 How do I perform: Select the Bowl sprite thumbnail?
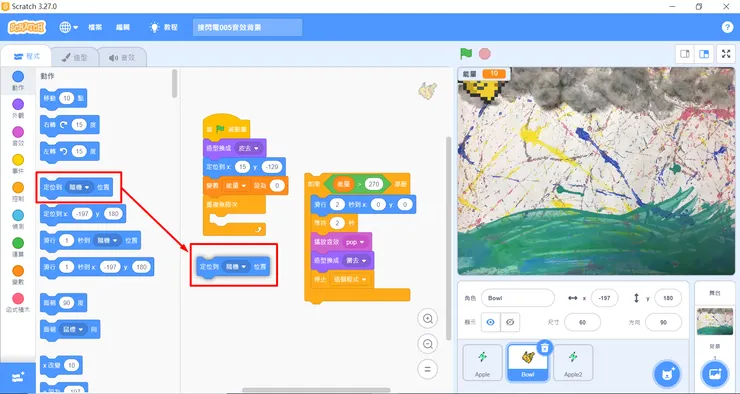pyautogui.click(x=528, y=362)
